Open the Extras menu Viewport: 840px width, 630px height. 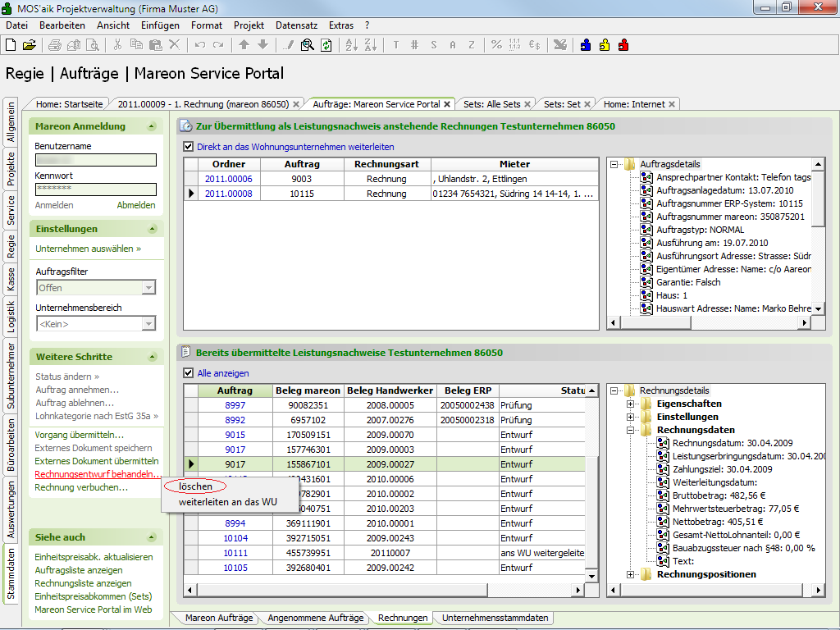(341, 25)
